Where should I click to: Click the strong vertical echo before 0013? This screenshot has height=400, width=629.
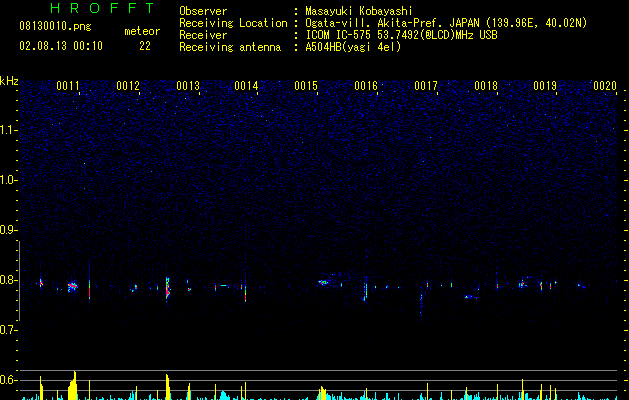(x=168, y=288)
